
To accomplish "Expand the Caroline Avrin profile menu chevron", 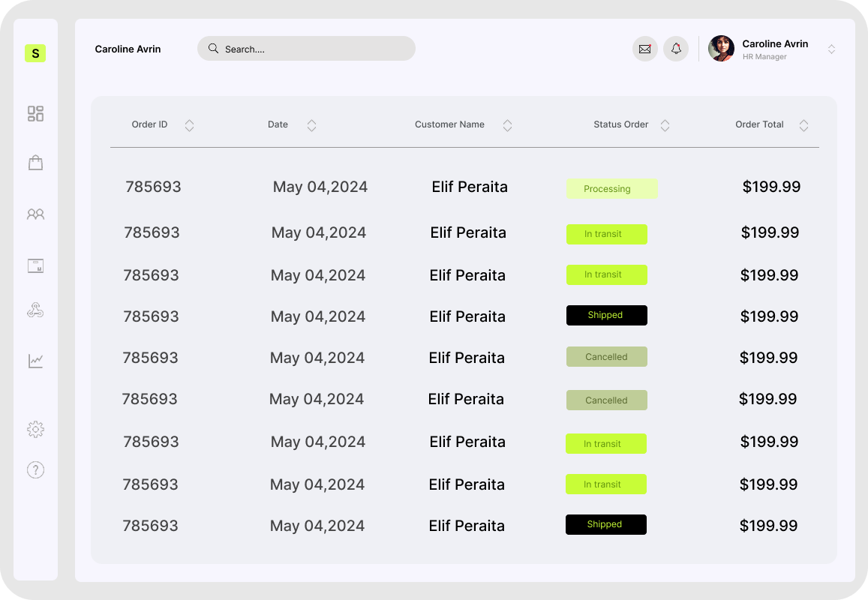I will pos(831,49).
